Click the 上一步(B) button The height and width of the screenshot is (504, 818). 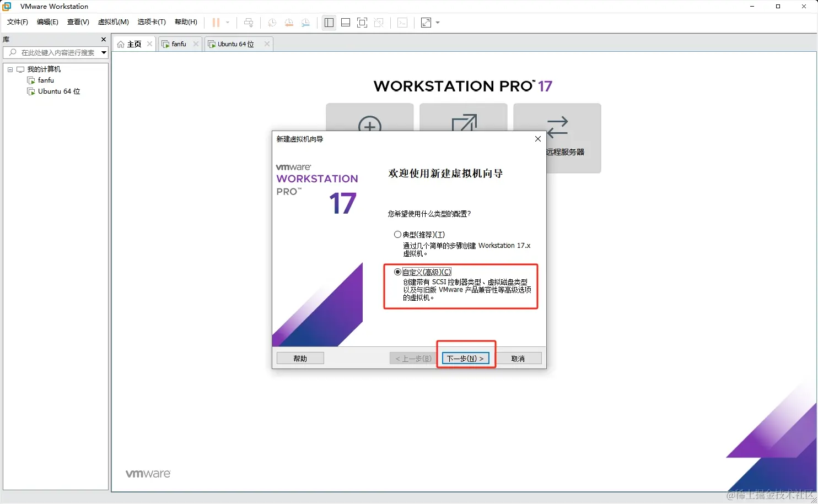413,359
